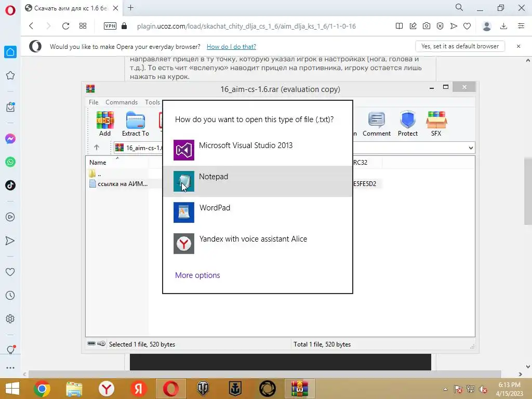The width and height of the screenshot is (532, 399).
Task: Open the WinRAR Commands menu
Action: (x=122, y=102)
